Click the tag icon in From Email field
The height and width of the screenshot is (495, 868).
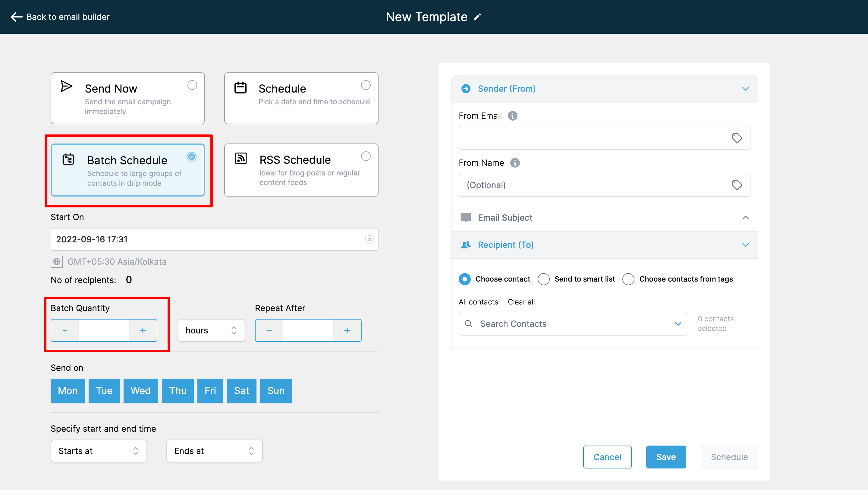coord(737,138)
